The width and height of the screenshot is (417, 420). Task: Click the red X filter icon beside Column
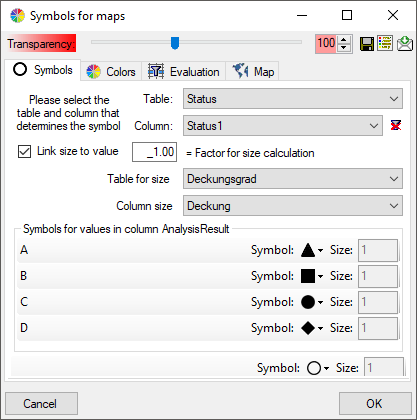pyautogui.click(x=396, y=126)
